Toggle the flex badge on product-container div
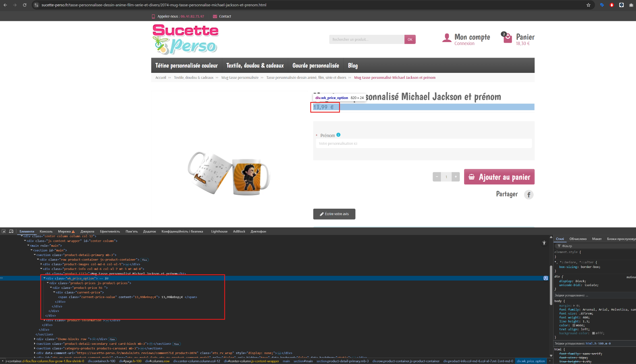 144,260
